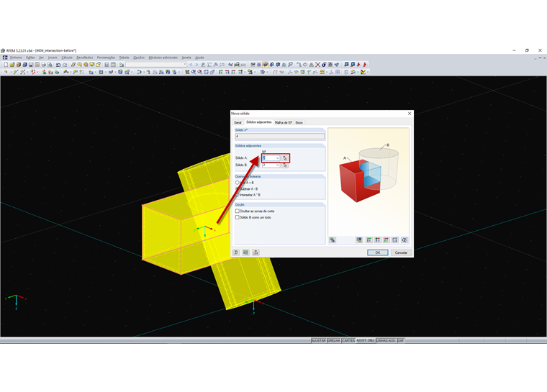Open the load case combo box in toolbar

coord(156,65)
